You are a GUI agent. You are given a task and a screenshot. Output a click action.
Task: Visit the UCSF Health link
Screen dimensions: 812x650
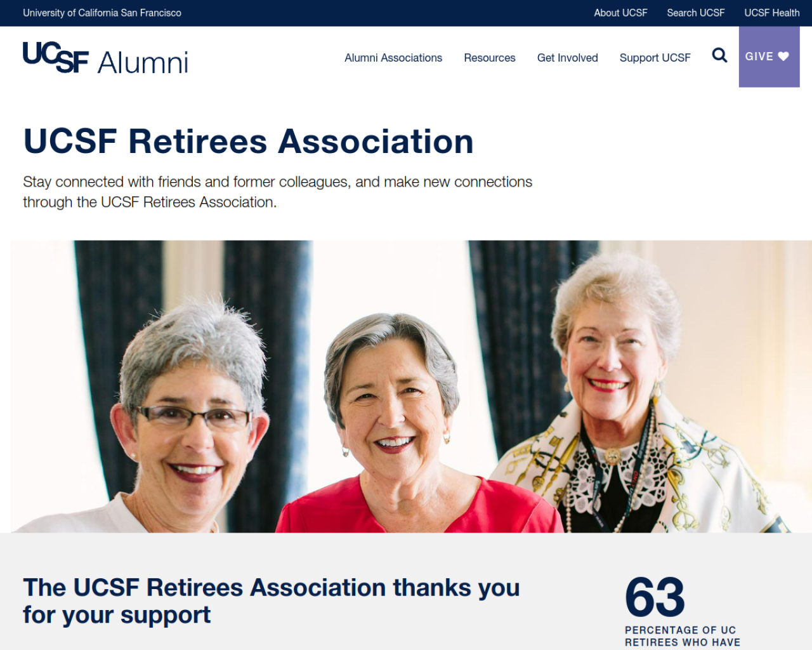click(x=772, y=13)
